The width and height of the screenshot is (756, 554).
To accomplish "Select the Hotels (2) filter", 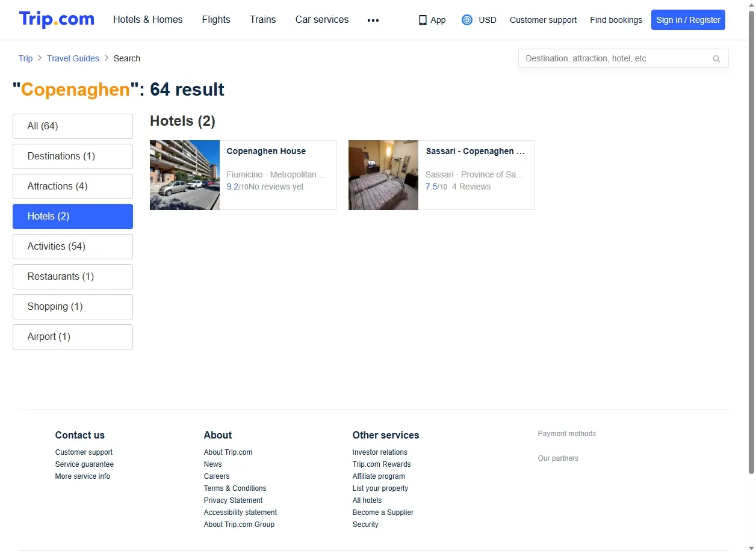I will pyautogui.click(x=73, y=217).
